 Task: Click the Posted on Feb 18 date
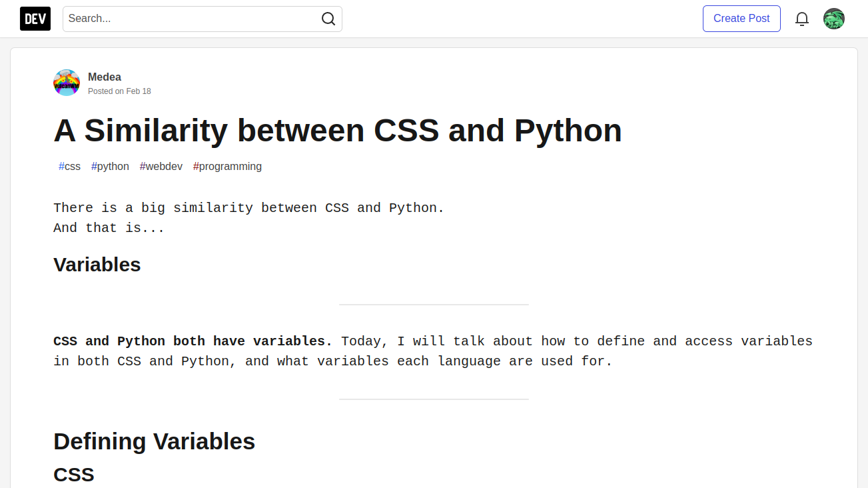[x=119, y=91]
